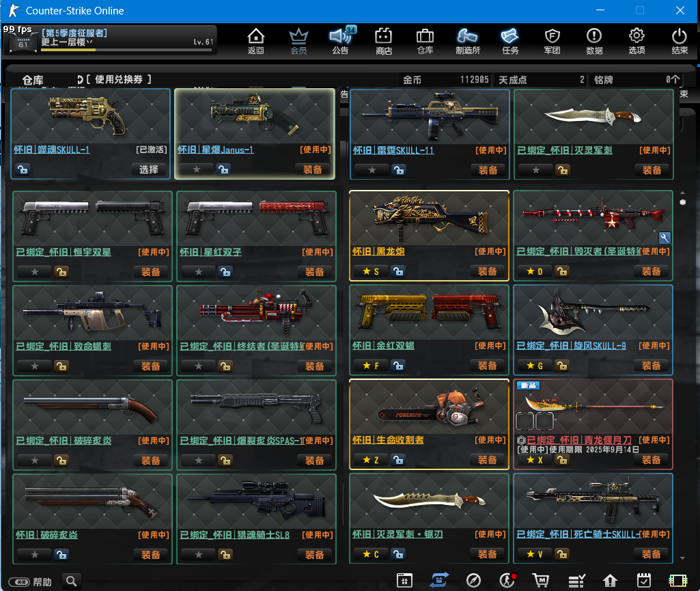This screenshot has height=591, width=700.
Task: Click 装备 for 星爆Janus-1
Action: tap(313, 169)
